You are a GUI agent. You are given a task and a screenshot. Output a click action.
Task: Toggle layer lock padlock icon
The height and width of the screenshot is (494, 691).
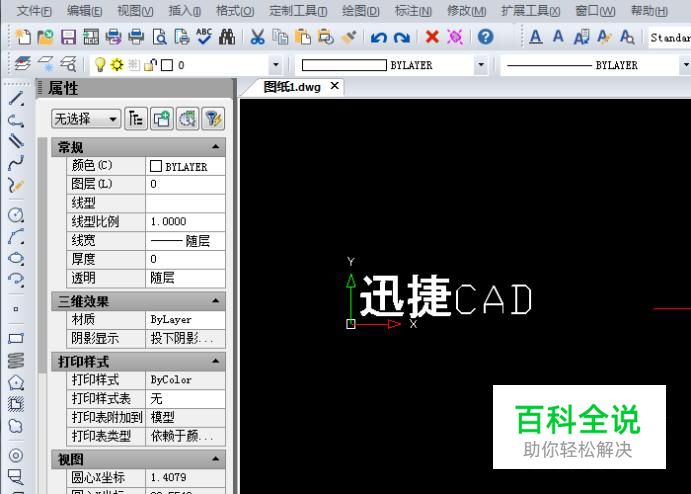tap(150, 65)
